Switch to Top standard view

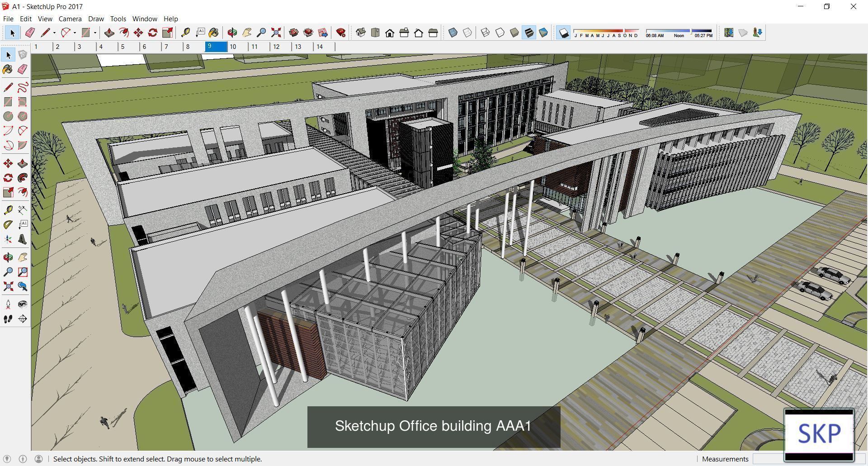click(x=375, y=33)
